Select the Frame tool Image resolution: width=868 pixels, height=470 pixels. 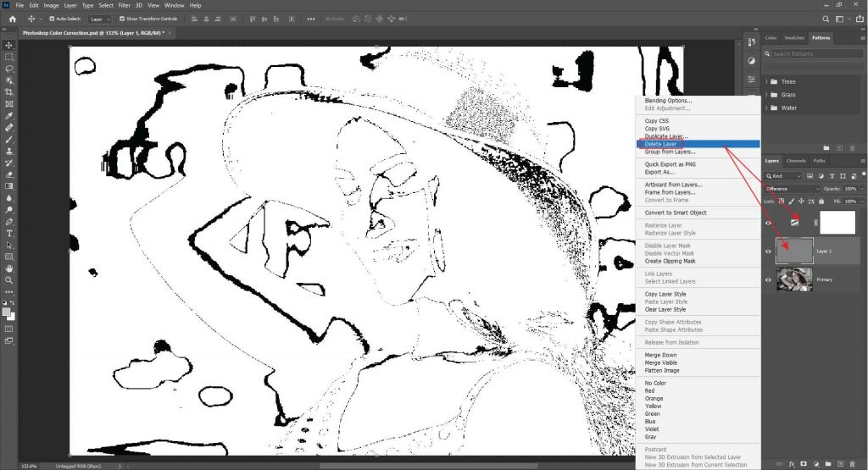8,104
